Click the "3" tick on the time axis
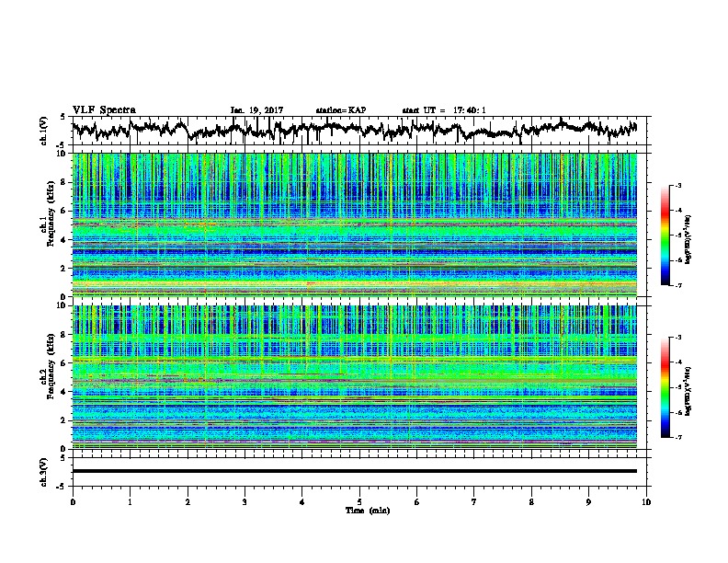 tap(245, 502)
